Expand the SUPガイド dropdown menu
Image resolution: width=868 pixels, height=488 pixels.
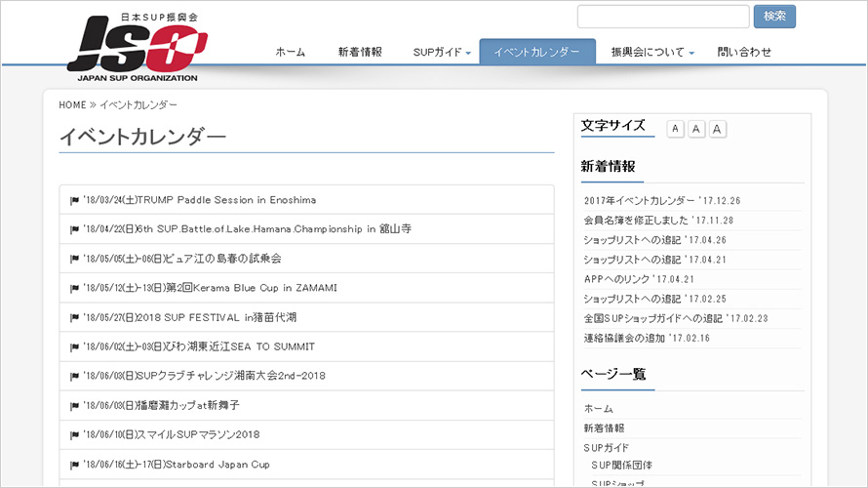(442, 52)
